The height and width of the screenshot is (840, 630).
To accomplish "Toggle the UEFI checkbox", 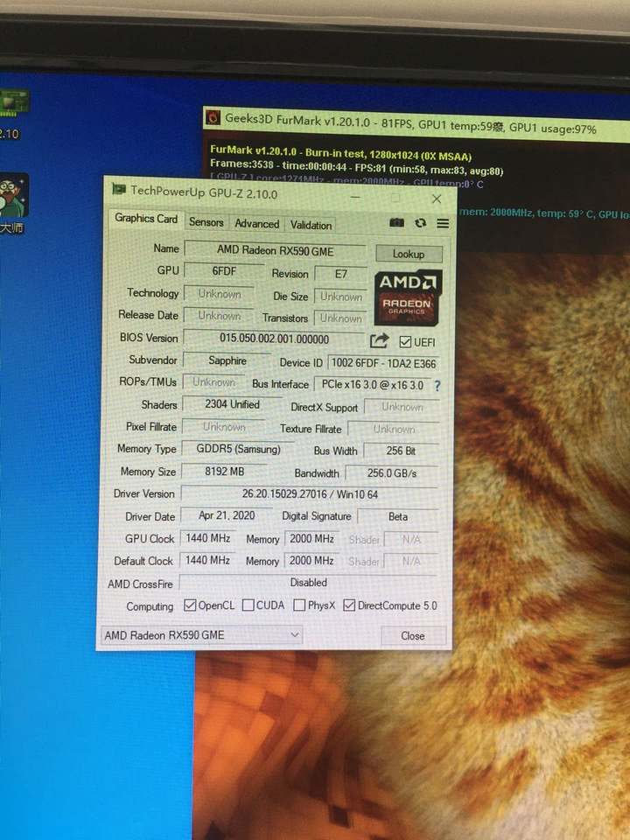I will (x=405, y=342).
